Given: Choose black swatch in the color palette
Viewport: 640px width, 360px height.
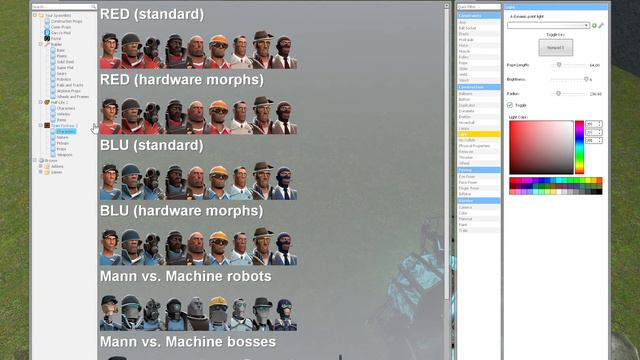Looking at the screenshot, I should pos(599,192).
